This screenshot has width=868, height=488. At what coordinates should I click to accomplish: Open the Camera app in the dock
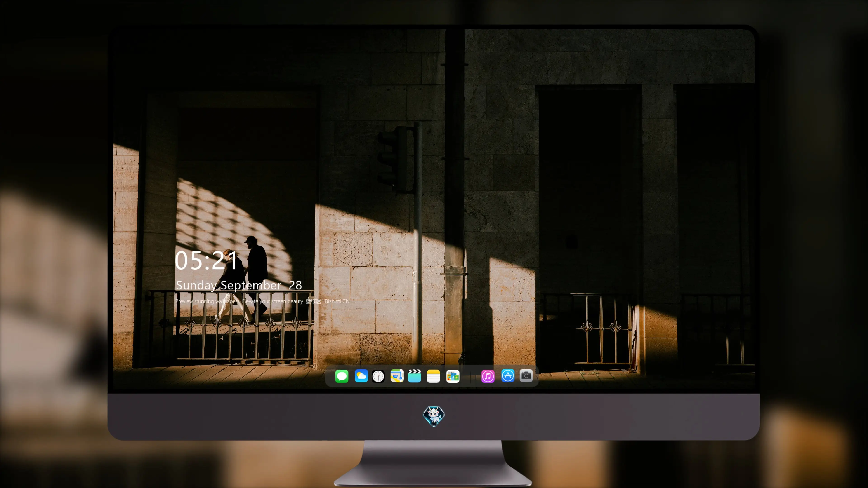pos(526,375)
